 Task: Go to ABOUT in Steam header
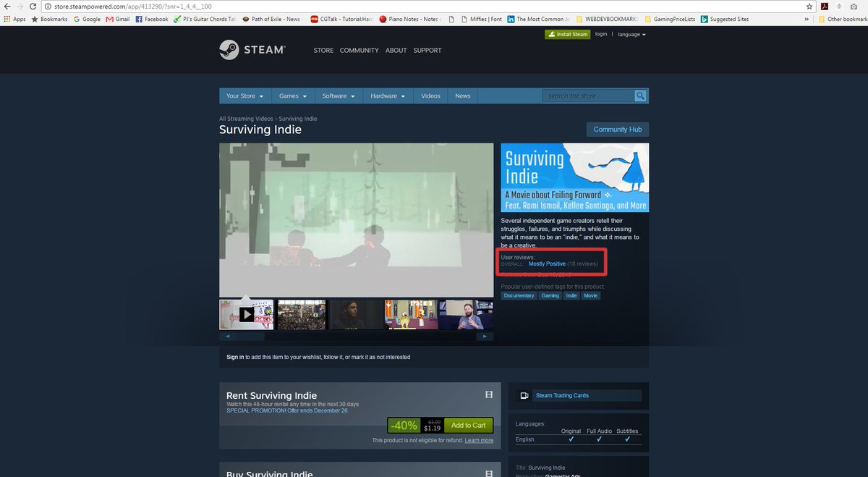pos(396,51)
